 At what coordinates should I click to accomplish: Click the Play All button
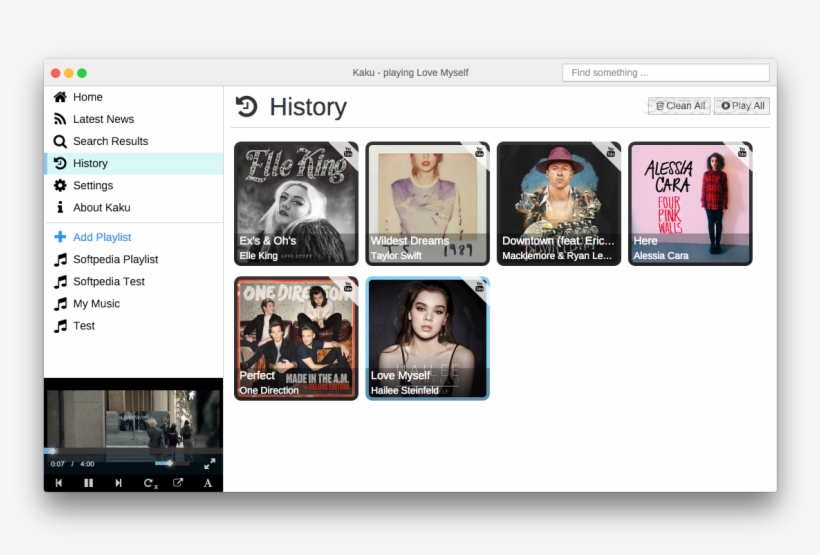point(742,106)
